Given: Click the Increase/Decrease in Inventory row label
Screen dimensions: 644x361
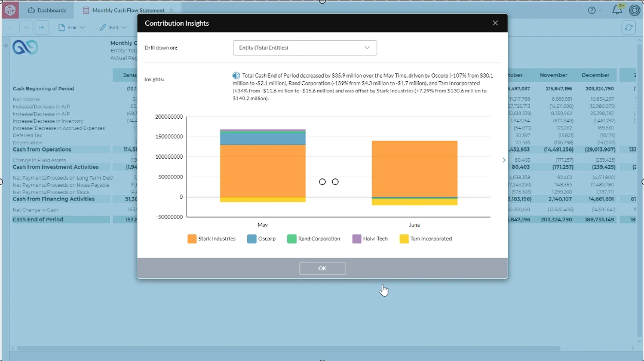Looking at the screenshot, I should pyautogui.click(x=48, y=121).
